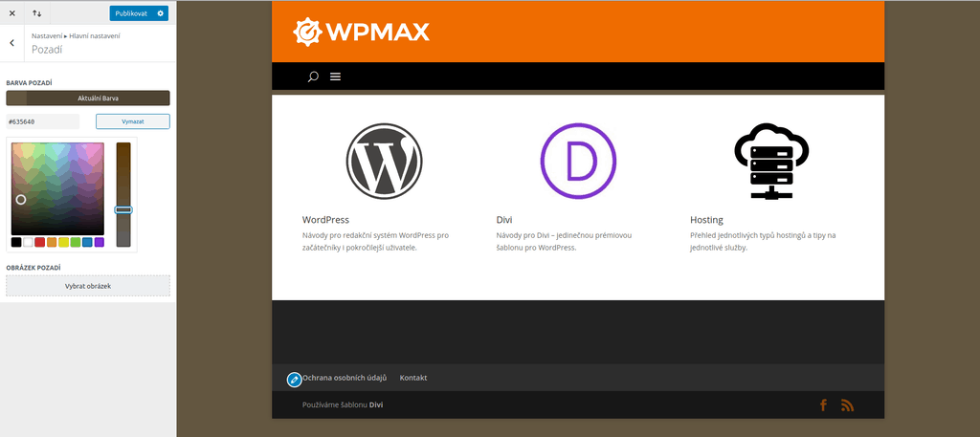Click inside the color picker square

pyautogui.click(x=57, y=188)
